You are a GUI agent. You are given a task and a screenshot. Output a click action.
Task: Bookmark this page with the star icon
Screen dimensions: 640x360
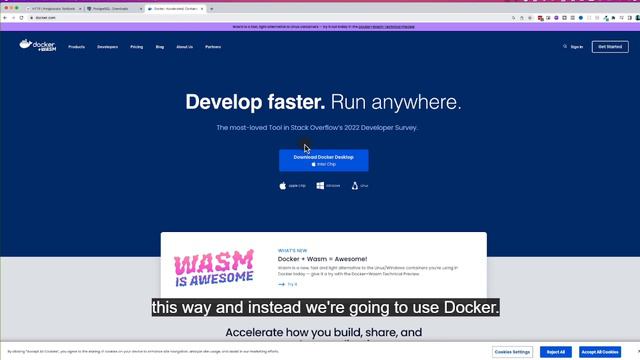click(x=530, y=18)
